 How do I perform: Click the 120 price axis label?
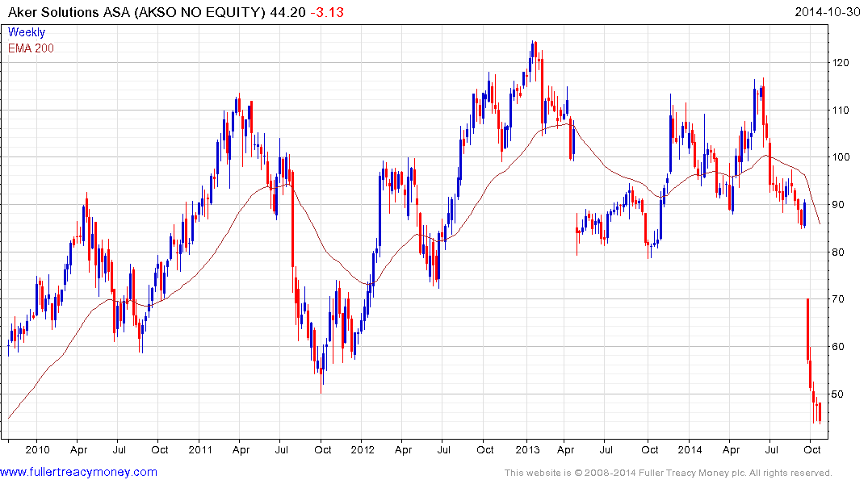(x=841, y=62)
